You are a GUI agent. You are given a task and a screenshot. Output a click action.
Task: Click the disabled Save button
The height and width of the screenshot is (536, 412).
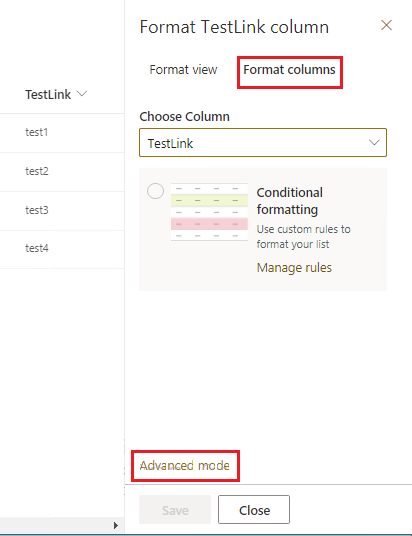click(x=175, y=510)
